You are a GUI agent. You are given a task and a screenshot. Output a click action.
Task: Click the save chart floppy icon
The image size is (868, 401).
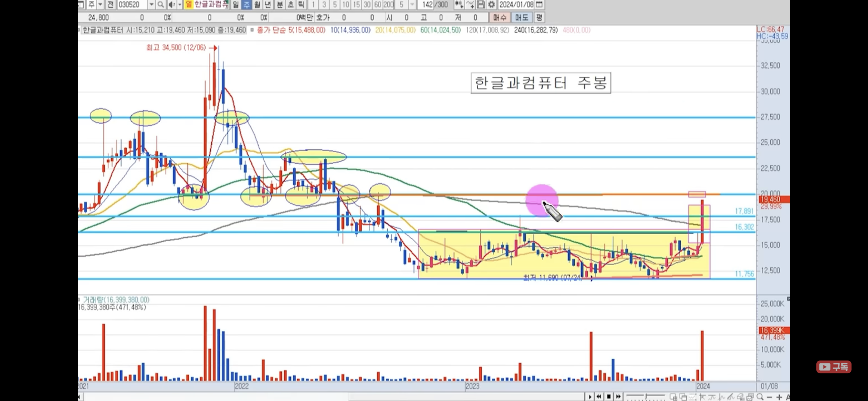[x=481, y=5]
